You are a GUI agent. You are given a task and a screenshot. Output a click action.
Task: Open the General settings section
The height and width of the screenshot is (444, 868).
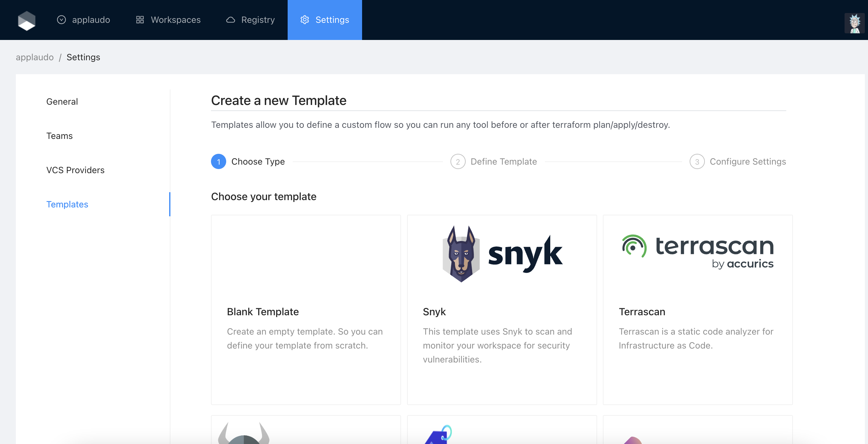(x=62, y=101)
